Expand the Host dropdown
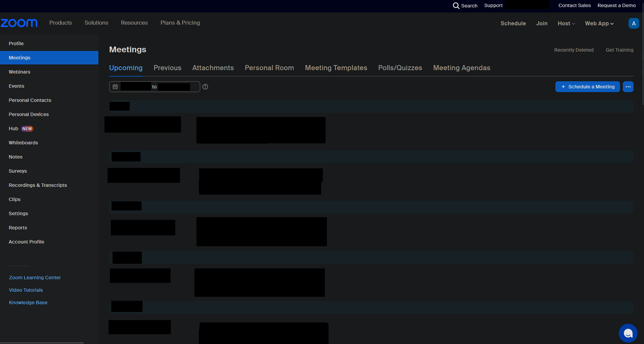The image size is (644, 344). [x=566, y=23]
